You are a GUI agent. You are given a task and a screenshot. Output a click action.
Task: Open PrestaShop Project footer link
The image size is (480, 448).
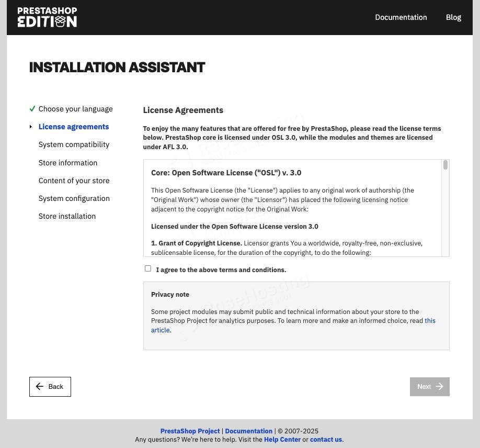click(190, 431)
